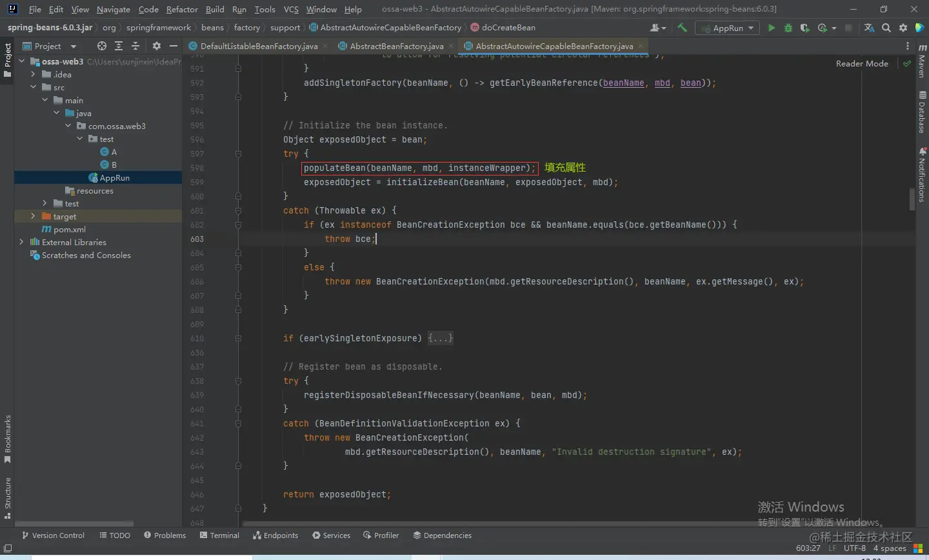
Task: Open Problems tool window
Action: point(165,535)
